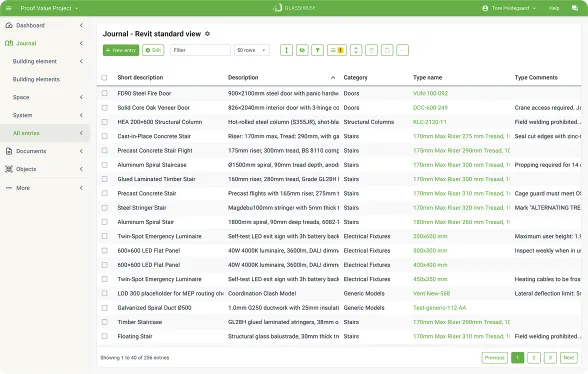Viewport: 588px width, 374px height.
Task: Toggle the eye visibility toolbar icon
Action: (302, 50)
